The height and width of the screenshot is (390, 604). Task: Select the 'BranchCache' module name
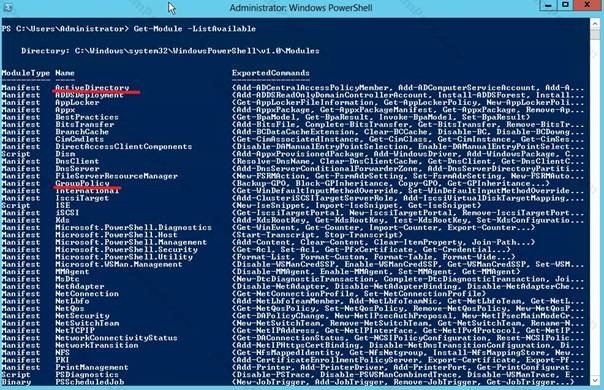tap(82, 131)
